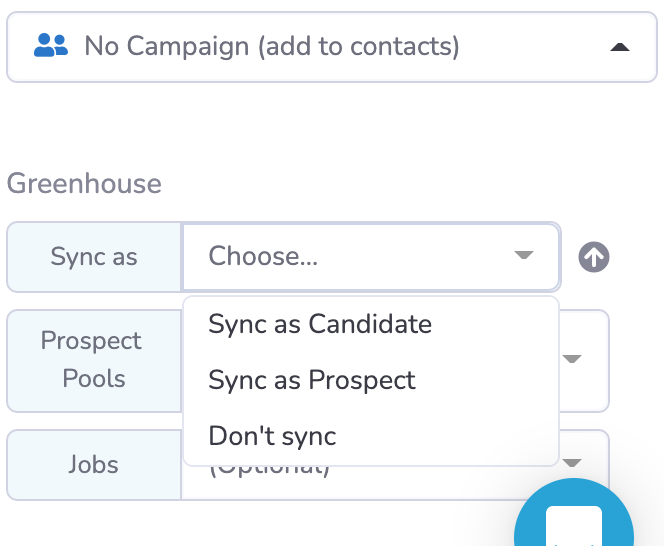This screenshot has width=664, height=546.
Task: Collapse the campaign selector caret
Action: (620, 47)
